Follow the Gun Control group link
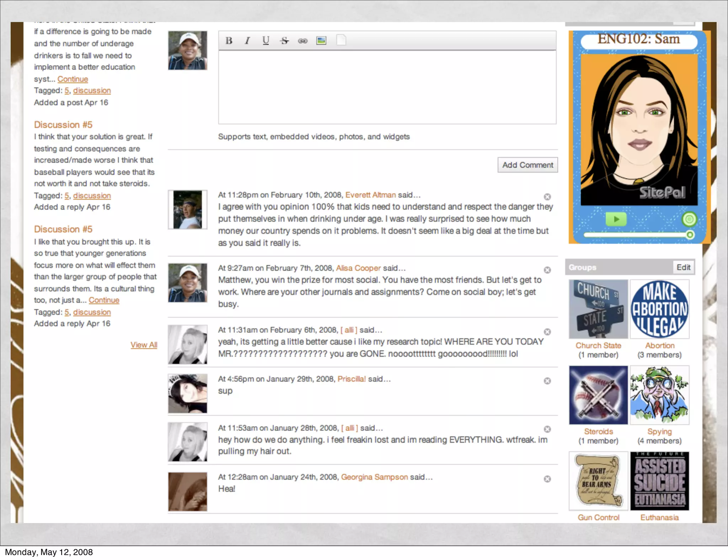Viewport: 728px width, 560px height. pyautogui.click(x=598, y=517)
